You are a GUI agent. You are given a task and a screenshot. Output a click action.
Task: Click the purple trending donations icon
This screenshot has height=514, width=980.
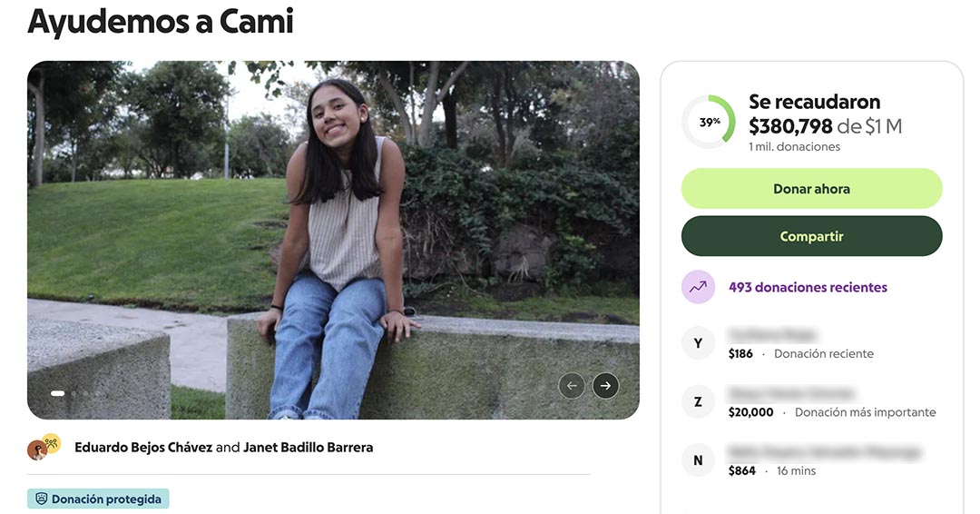point(698,287)
